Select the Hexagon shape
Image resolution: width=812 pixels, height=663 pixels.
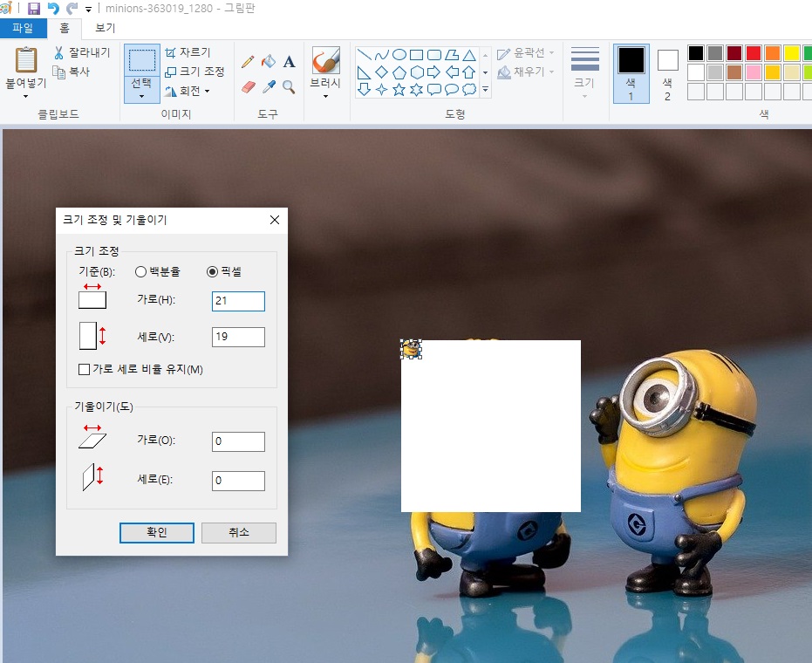416,72
